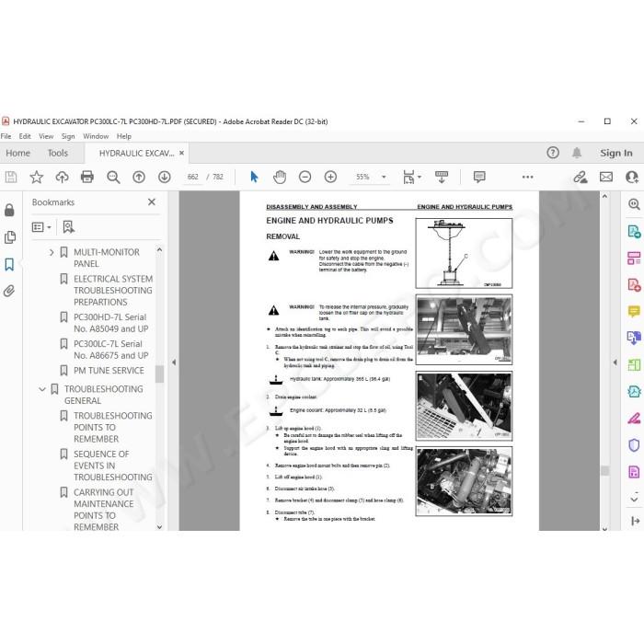644x644 pixels.
Task: Go to next page arrow
Action: [x=165, y=177]
